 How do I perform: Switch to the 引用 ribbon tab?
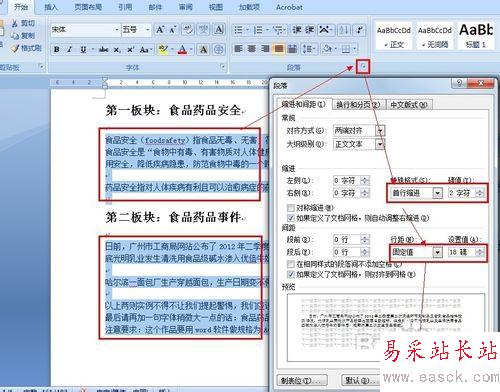pyautogui.click(x=125, y=7)
